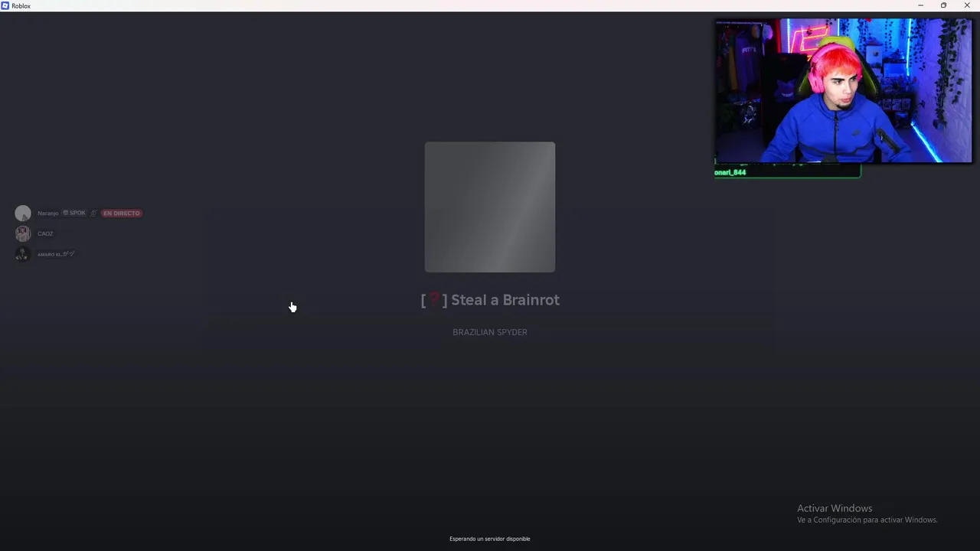Click the game thumbnail placeholder

coord(490,207)
